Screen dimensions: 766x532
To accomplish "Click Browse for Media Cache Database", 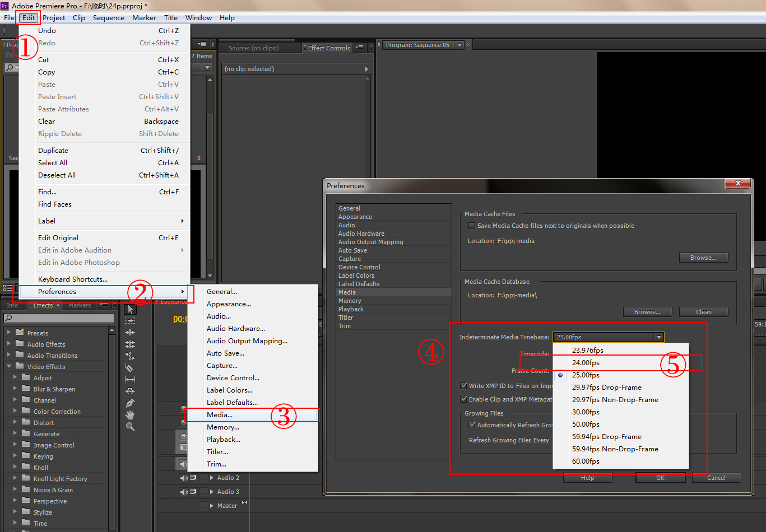I will (x=648, y=312).
